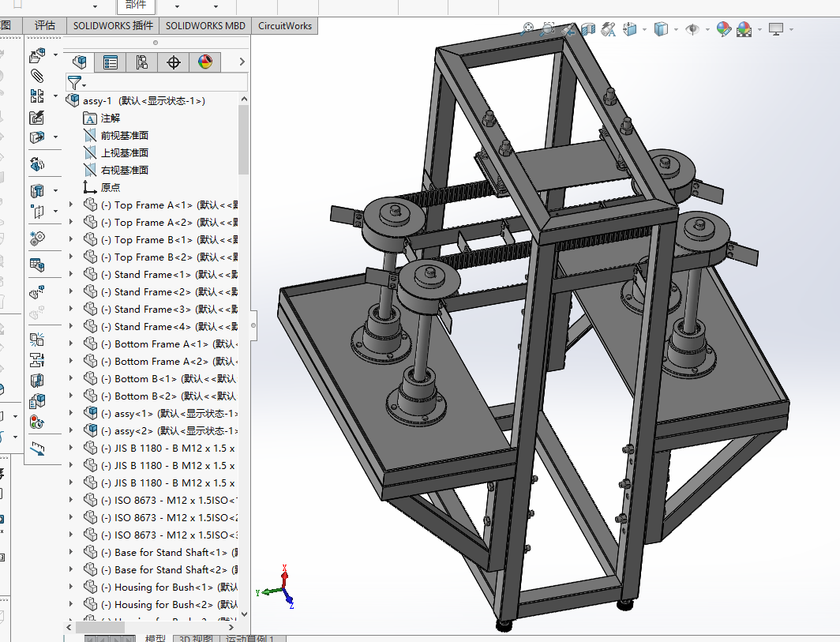Select the 右视基准面 plane in tree
This screenshot has height=642, width=840.
124,171
